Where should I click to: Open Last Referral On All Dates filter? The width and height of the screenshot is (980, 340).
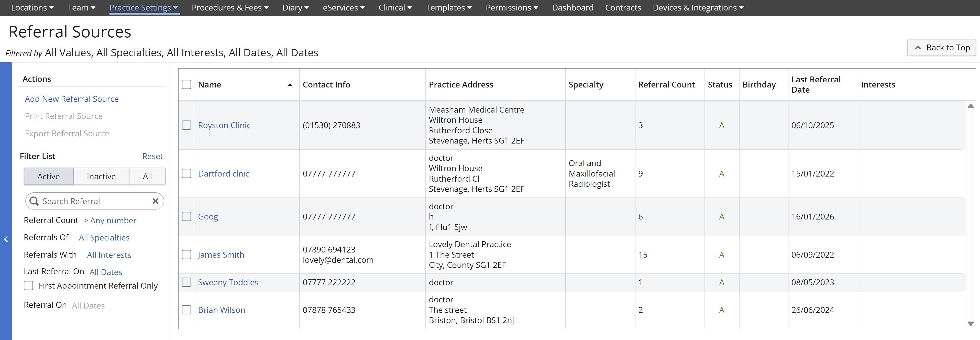click(x=106, y=272)
